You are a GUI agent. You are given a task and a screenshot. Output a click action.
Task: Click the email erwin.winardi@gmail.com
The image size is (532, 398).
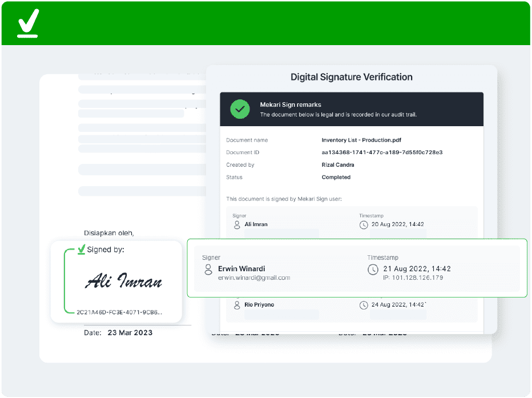(254, 278)
